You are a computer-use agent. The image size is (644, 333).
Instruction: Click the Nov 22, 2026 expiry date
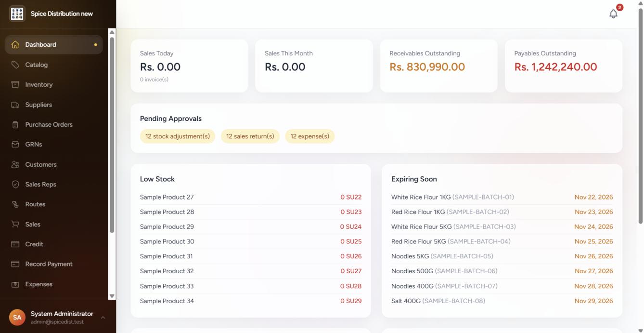pyautogui.click(x=593, y=197)
